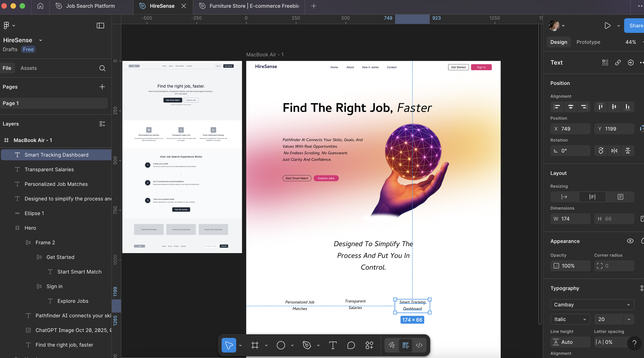Image resolution: width=644 pixels, height=358 pixels.
Task: Toggle the sidebar minimize UI icon
Action: [x=100, y=26]
